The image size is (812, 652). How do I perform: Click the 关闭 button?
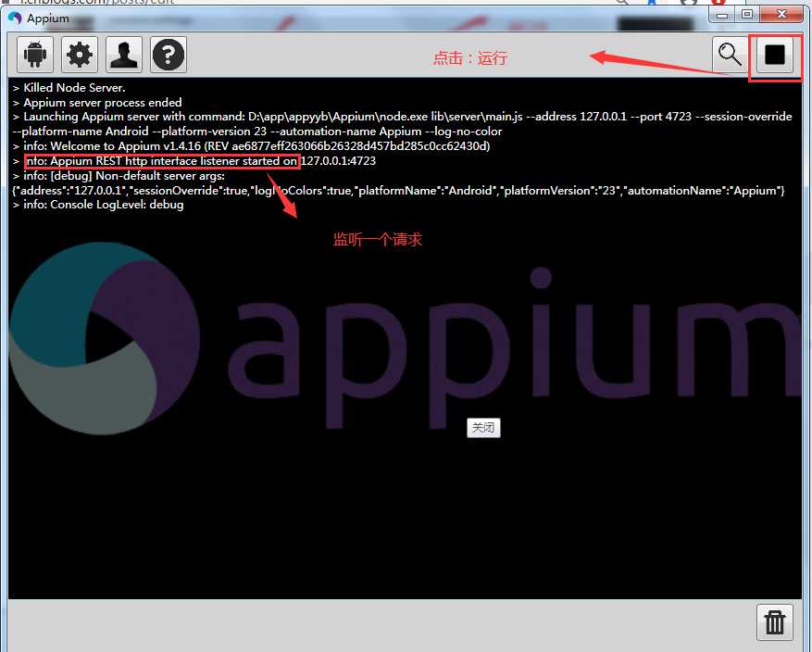tap(483, 428)
